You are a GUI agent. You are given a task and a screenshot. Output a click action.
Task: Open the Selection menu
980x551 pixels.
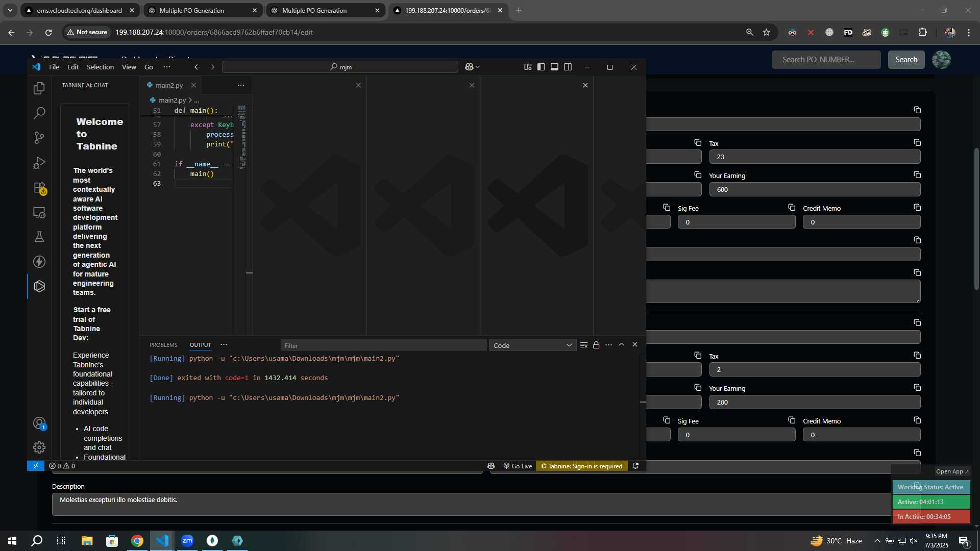(100, 67)
